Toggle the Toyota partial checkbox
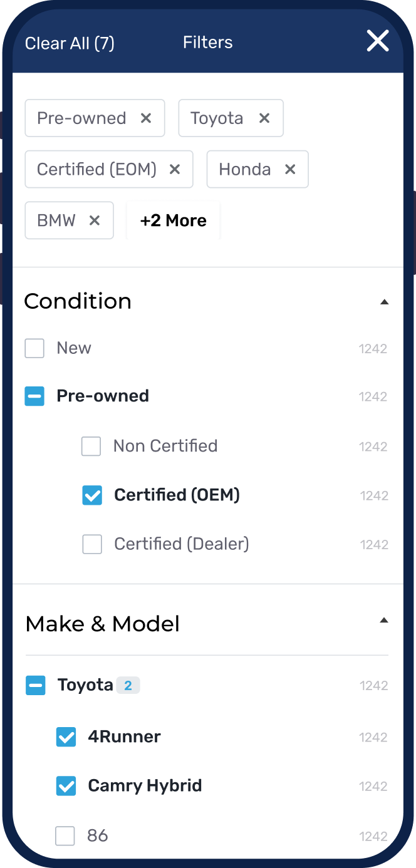The image size is (416, 868). click(x=35, y=686)
